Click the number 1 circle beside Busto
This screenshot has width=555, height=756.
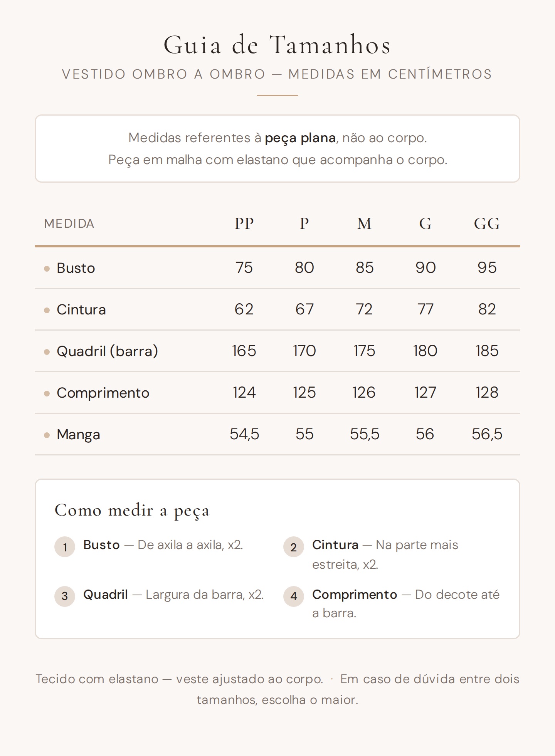(65, 547)
